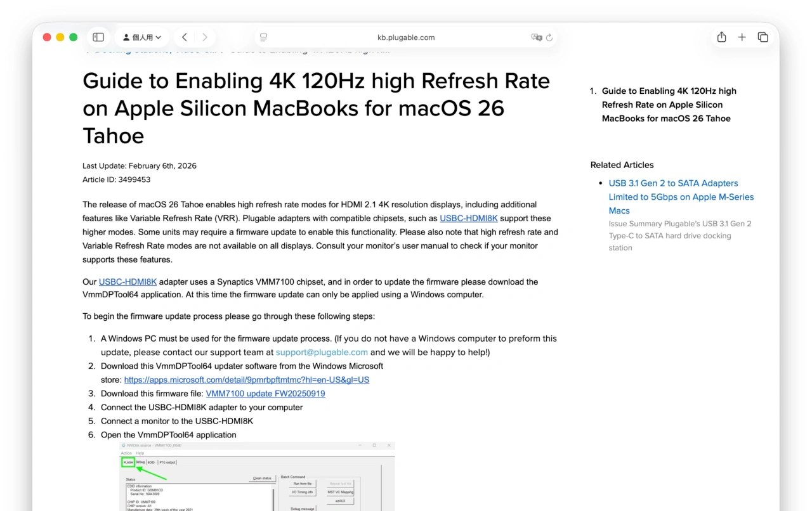Open the page reader menu icon
The height and width of the screenshot is (511, 812).
pos(263,37)
